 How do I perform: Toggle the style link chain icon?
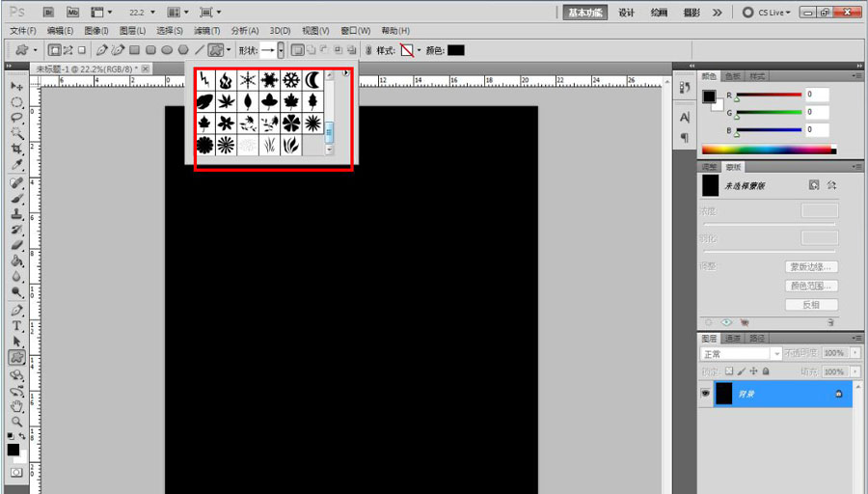tap(367, 49)
